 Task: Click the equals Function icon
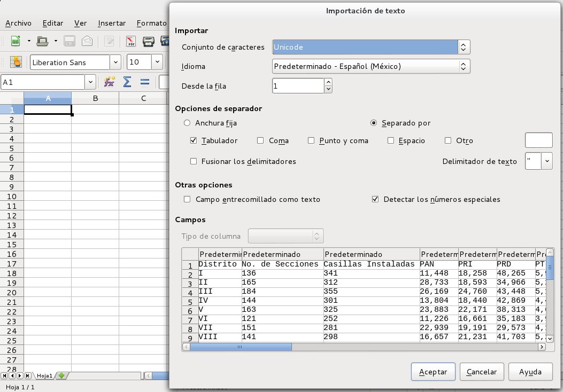[144, 82]
